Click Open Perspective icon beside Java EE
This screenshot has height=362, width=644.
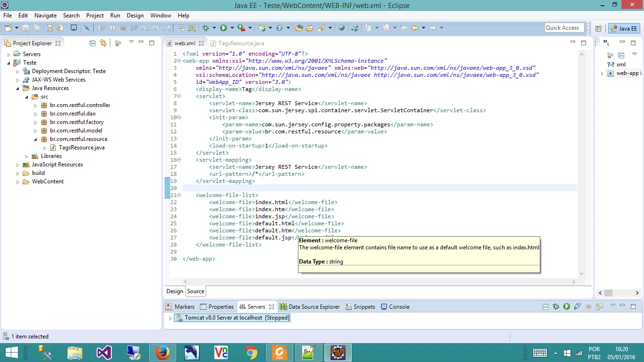coord(598,28)
